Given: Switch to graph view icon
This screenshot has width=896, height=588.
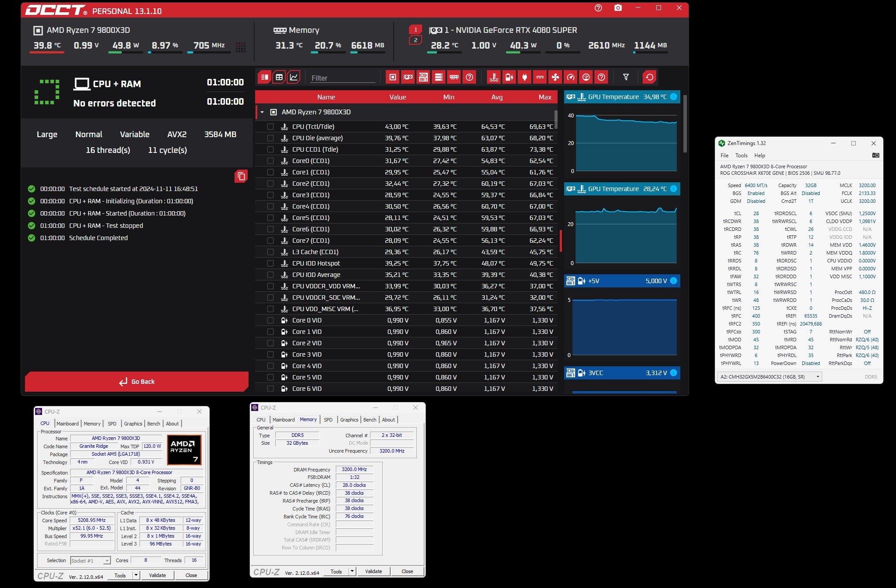Looking at the screenshot, I should [294, 77].
